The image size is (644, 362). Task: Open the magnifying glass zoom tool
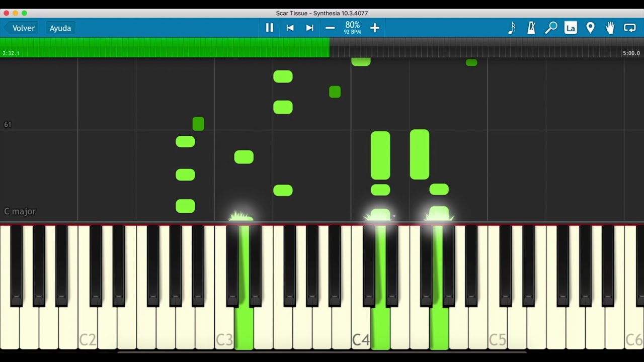[551, 28]
